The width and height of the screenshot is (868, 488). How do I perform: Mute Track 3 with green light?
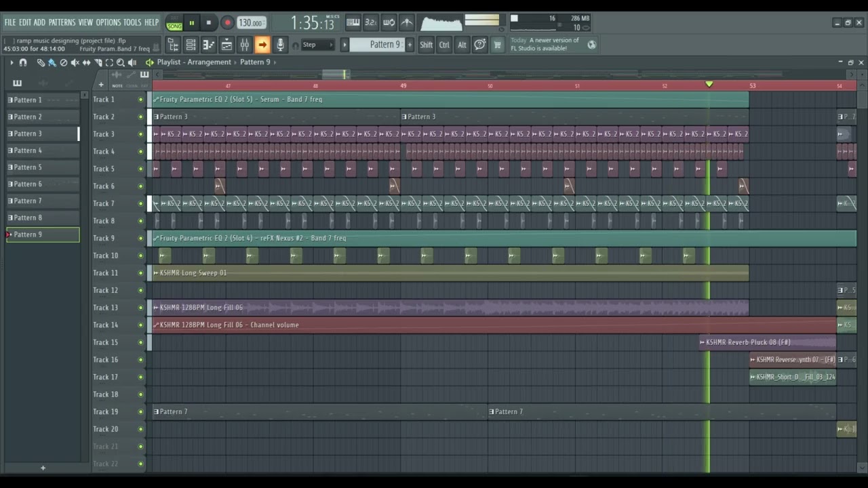(x=141, y=134)
